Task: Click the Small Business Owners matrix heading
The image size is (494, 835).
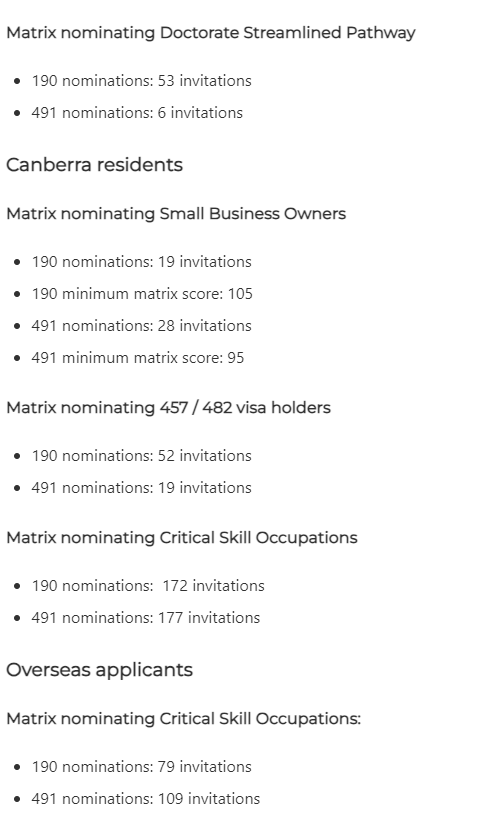Action: click(x=176, y=214)
